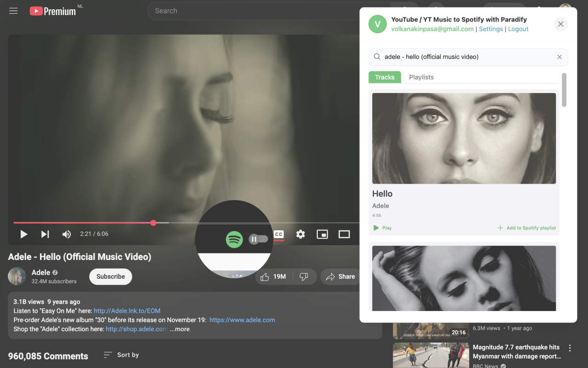588x368 pixels.
Task: Subscribe to Adele channel
Action: point(111,276)
